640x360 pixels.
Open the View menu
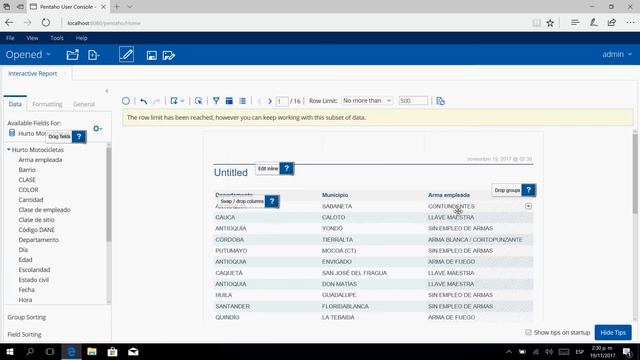tap(32, 38)
